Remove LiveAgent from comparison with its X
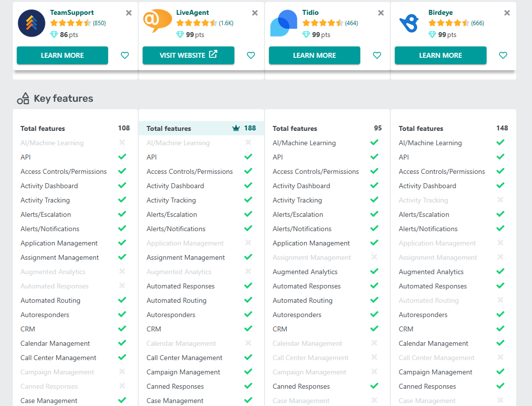The image size is (532, 406). click(x=255, y=13)
